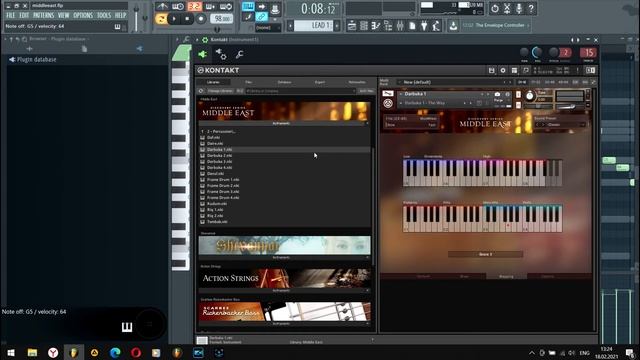640x360 pixels.
Task: Open the EDIT menu
Action: (x=24, y=16)
